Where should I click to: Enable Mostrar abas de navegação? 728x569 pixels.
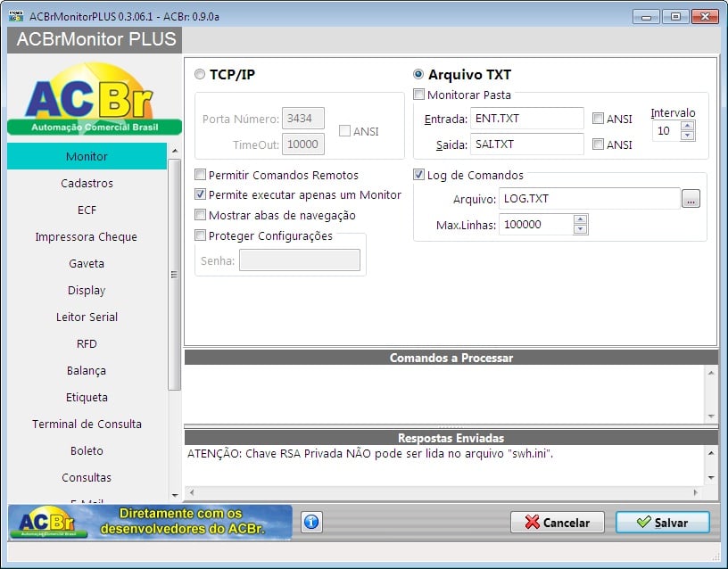tap(200, 215)
